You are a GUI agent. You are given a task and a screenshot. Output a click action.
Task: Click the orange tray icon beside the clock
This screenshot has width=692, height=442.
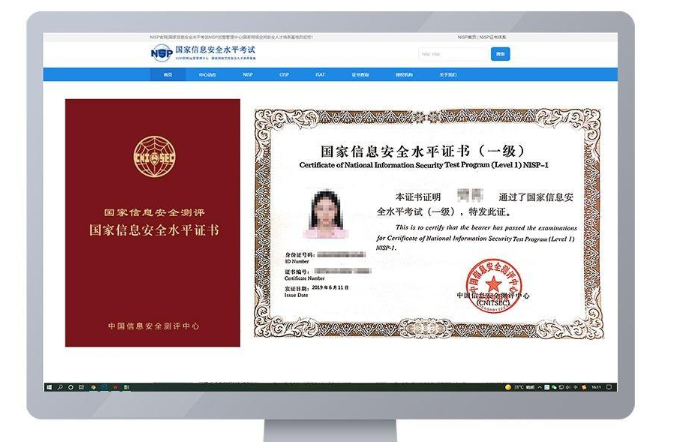click(x=584, y=387)
